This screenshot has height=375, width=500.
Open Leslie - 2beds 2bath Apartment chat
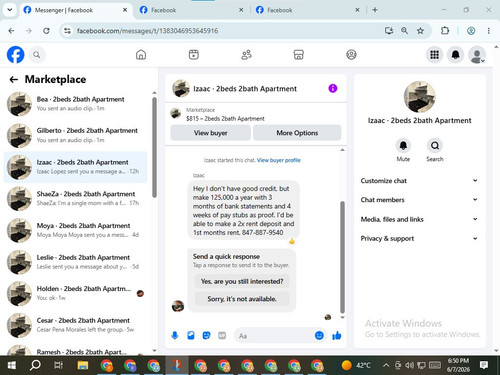point(76,262)
